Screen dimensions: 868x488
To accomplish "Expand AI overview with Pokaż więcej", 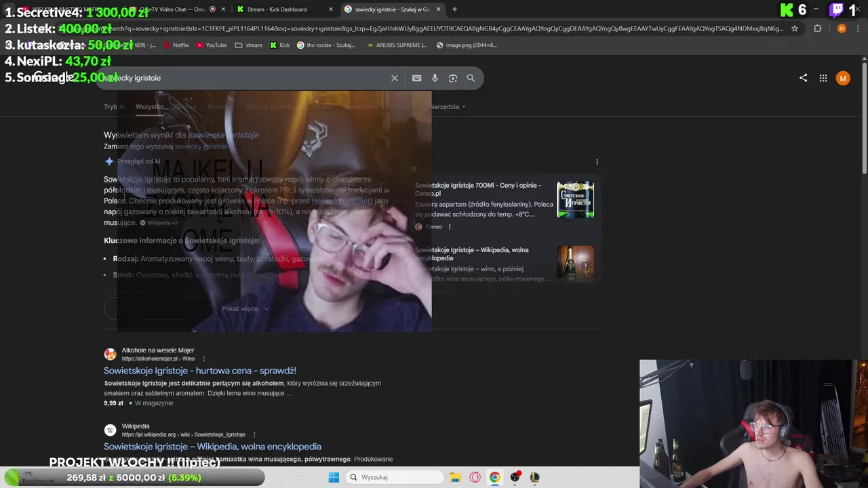I will [245, 308].
